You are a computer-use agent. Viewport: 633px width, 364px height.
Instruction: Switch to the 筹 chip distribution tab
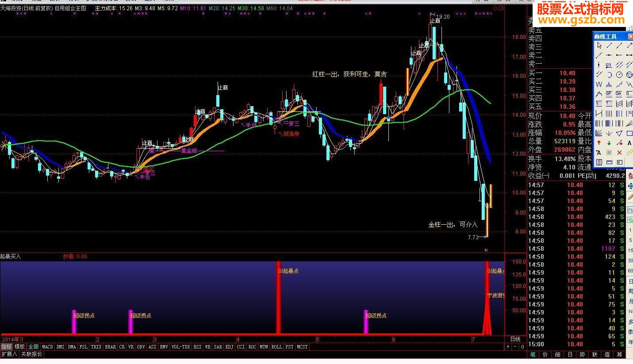click(620, 354)
